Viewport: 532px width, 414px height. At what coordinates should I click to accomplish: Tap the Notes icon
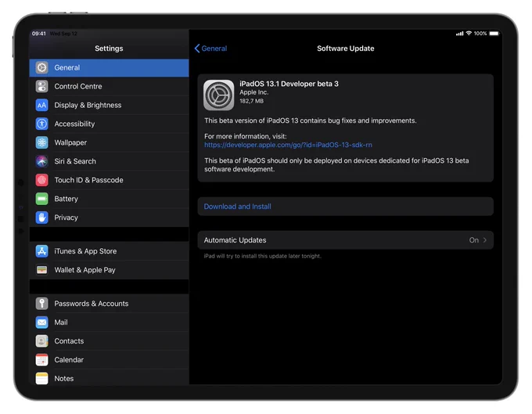pyautogui.click(x=41, y=378)
